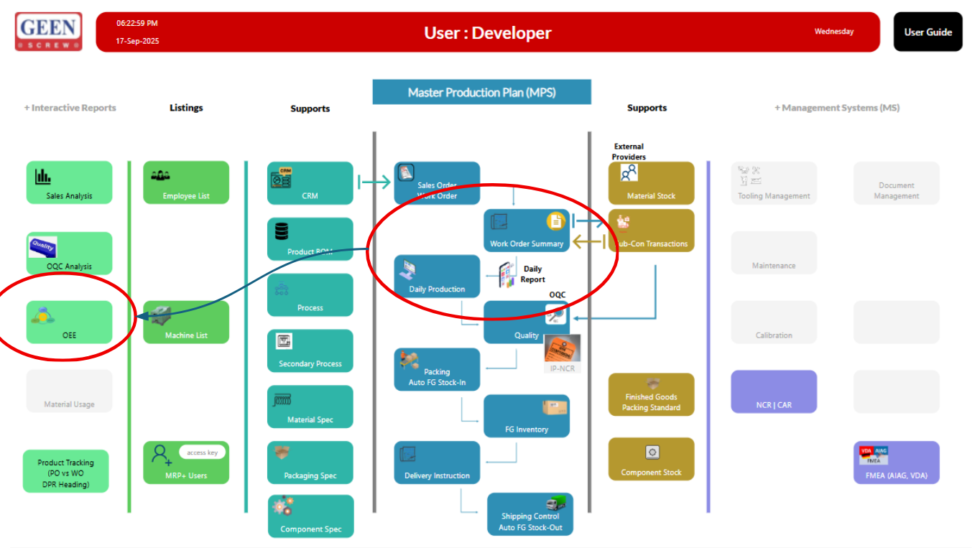Screen dimensions: 980x548
Task: Click the Geen Screw logo
Action: [48, 32]
